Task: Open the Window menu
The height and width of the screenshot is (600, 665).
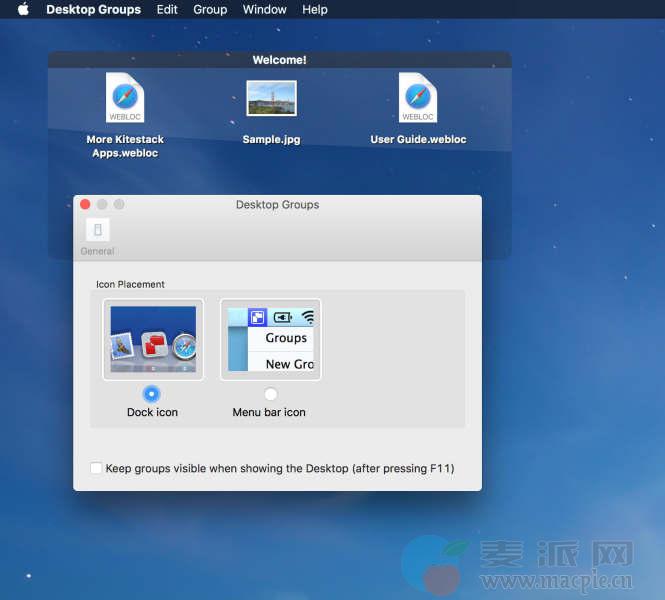Action: [264, 10]
